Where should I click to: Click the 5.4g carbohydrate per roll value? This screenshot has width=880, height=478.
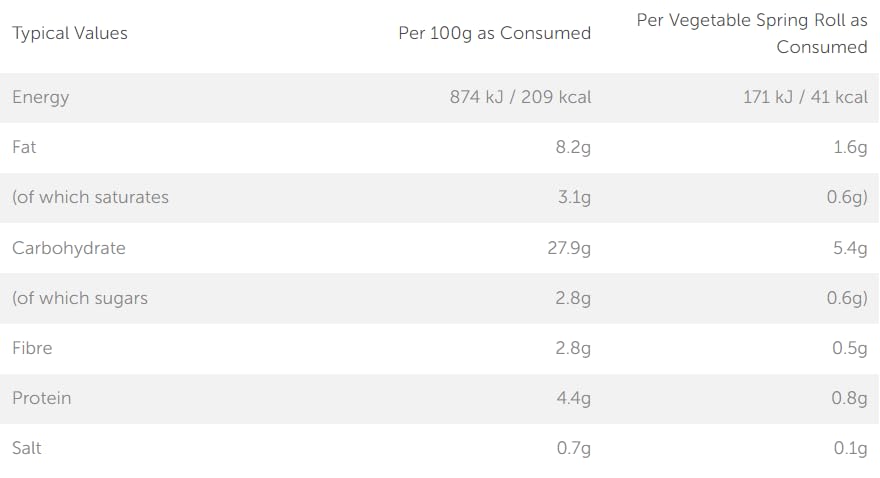850,248
